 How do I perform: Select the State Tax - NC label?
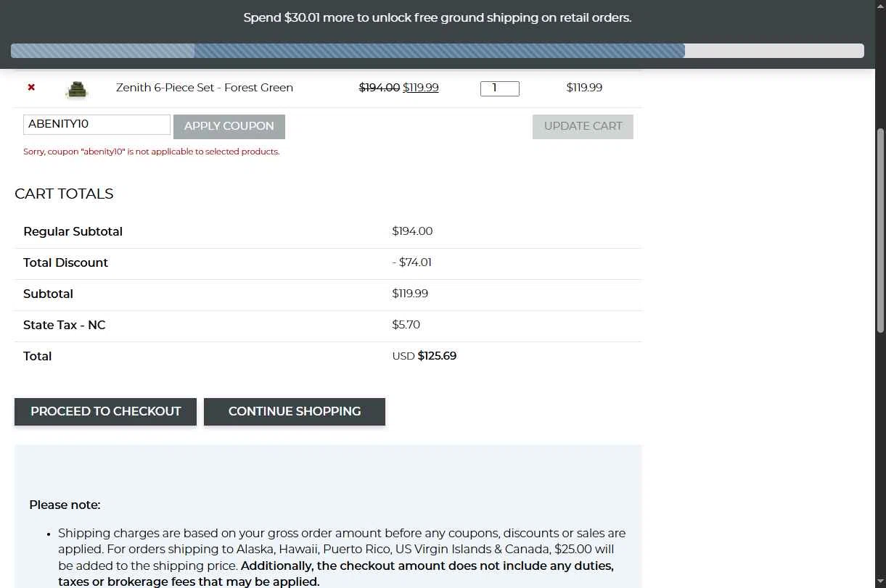click(x=64, y=325)
